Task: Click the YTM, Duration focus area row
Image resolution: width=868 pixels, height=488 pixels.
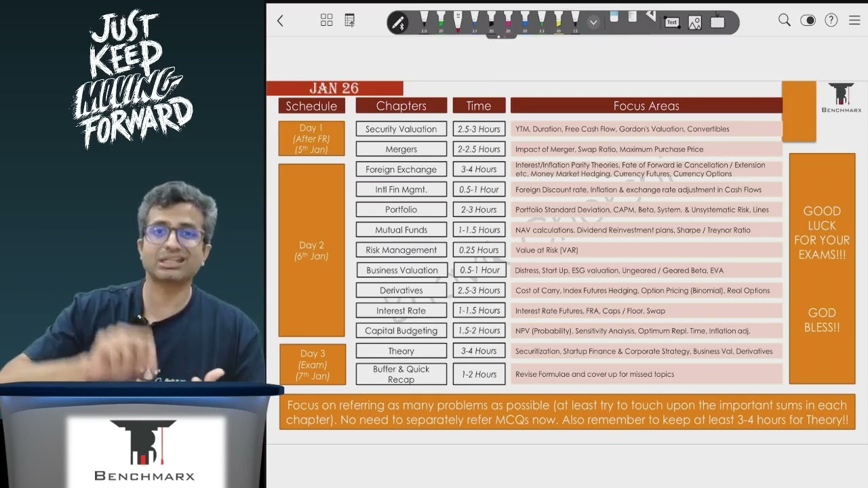Action: (x=646, y=129)
